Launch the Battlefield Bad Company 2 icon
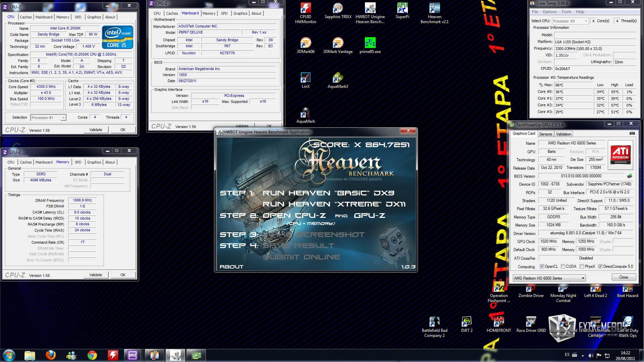 [x=434, y=327]
